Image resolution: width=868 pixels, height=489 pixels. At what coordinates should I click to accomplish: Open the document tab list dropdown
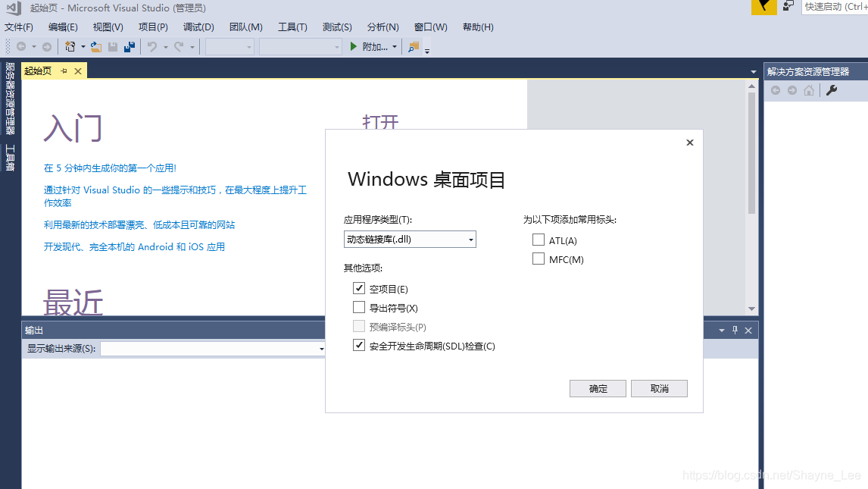pos(754,72)
